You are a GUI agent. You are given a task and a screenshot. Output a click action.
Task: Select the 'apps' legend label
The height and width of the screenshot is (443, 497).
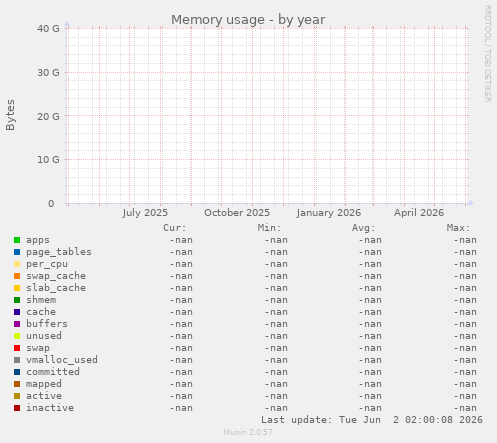[x=38, y=240]
